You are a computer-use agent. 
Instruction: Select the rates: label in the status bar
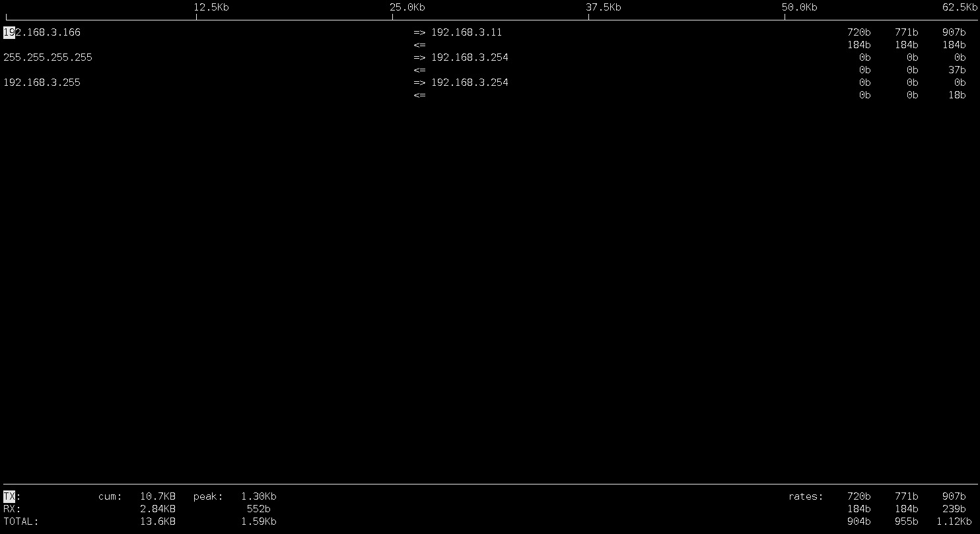805,496
